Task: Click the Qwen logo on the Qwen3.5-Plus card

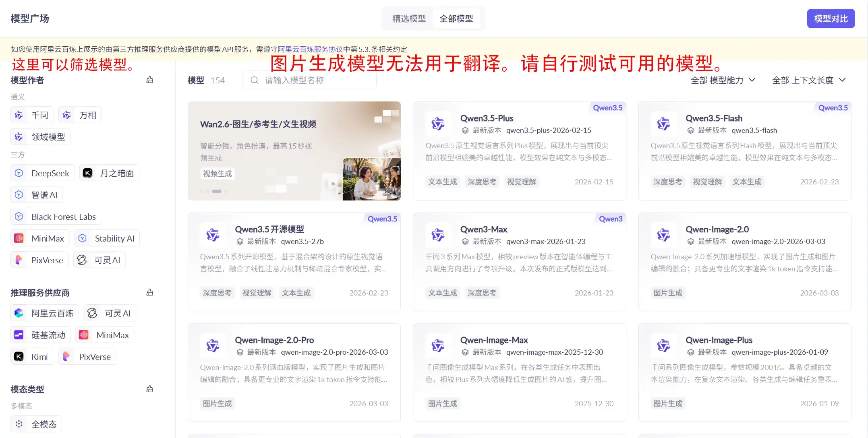Action: 438,124
